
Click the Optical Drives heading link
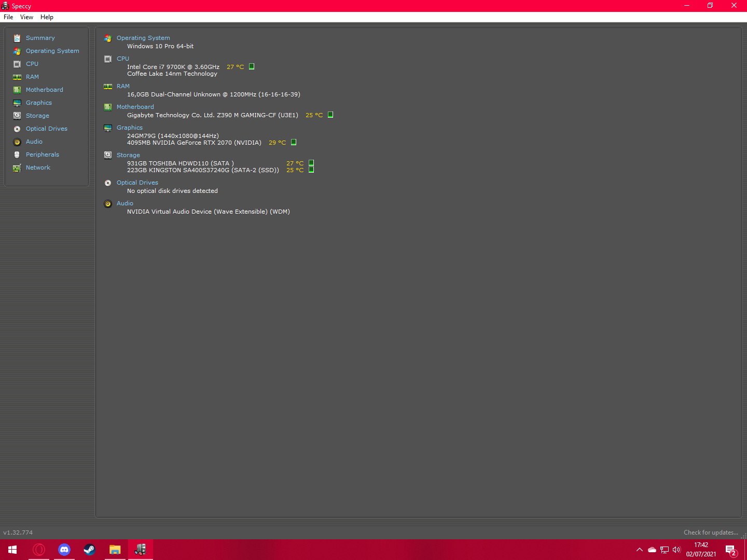(137, 183)
